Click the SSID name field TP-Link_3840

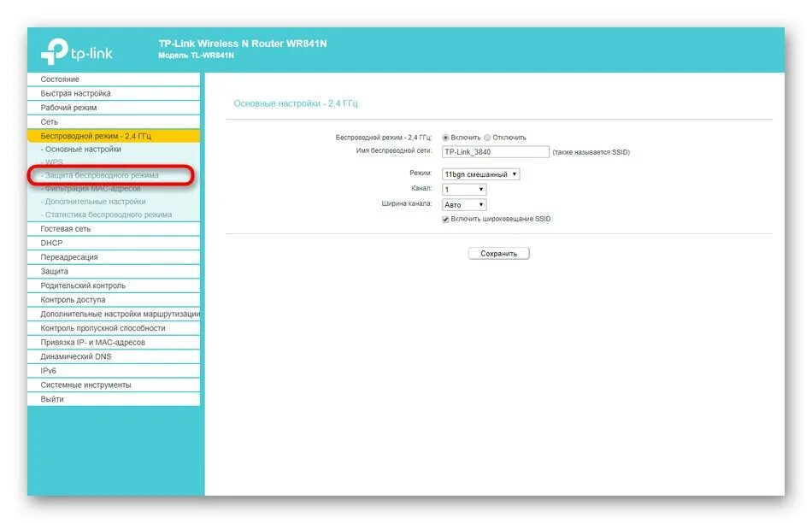click(496, 152)
